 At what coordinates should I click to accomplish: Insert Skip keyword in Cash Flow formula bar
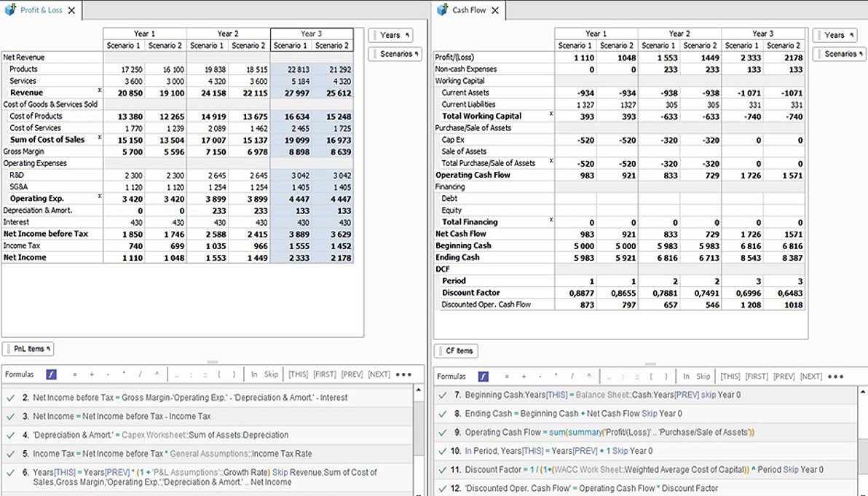click(703, 377)
